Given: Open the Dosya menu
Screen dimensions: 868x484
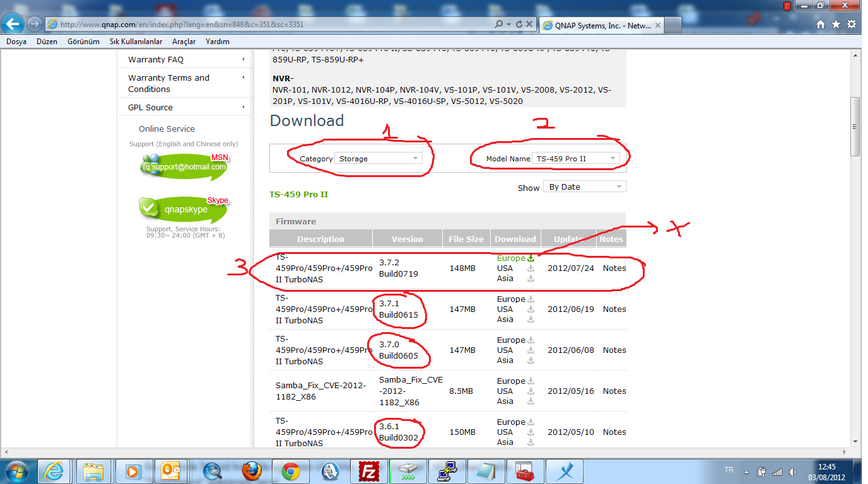Looking at the screenshot, I should tap(16, 42).
